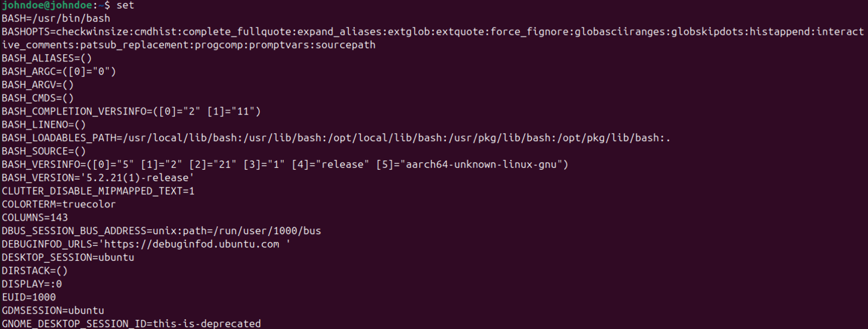The width and height of the screenshot is (868, 329).
Task: Click the BASH_COMPLETION_VERSINFO line
Action: (x=131, y=111)
